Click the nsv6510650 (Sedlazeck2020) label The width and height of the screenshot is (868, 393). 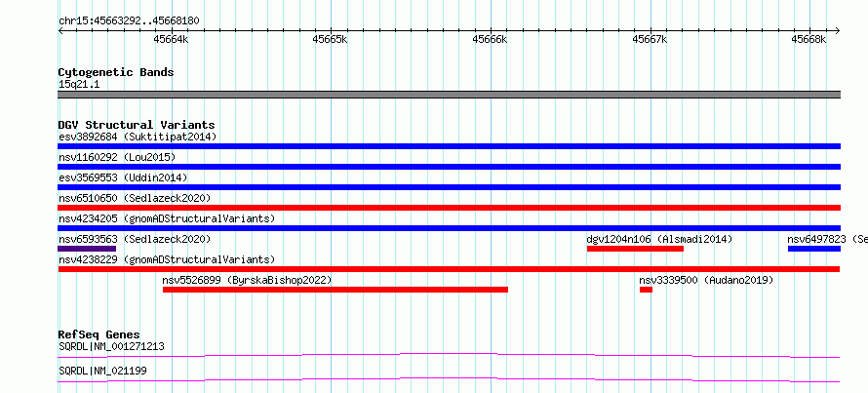pos(135,198)
